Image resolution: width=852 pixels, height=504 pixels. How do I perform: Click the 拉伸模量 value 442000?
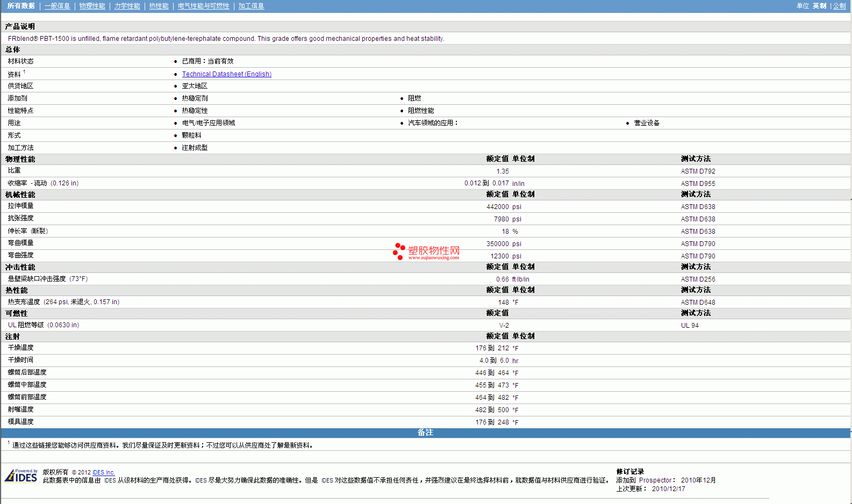(x=498, y=207)
